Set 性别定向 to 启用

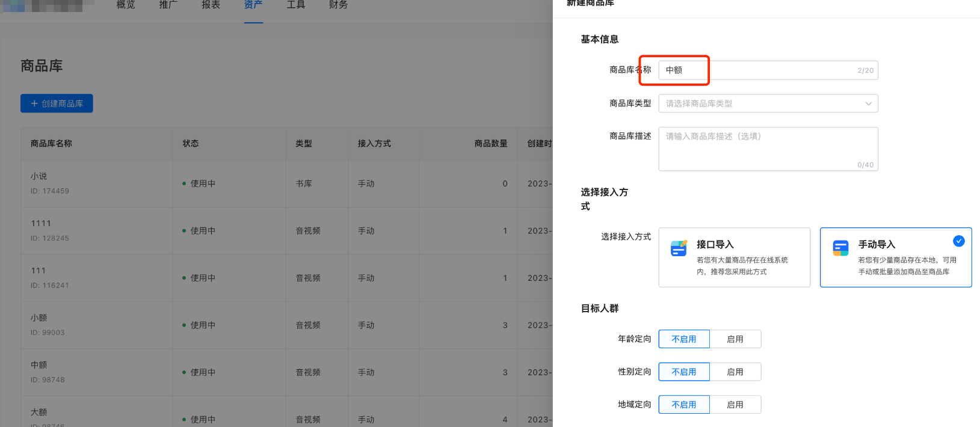tap(735, 372)
